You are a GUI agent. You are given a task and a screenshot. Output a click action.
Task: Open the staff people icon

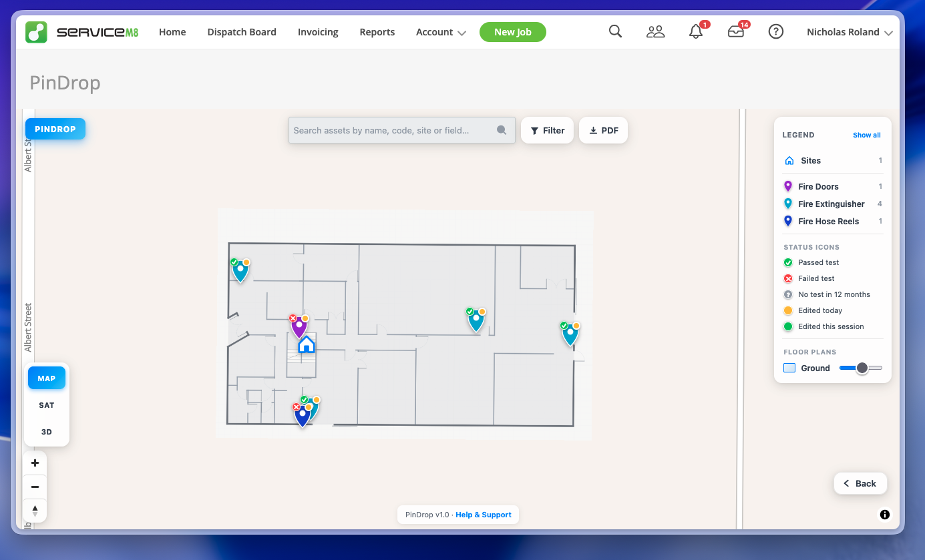tap(655, 31)
